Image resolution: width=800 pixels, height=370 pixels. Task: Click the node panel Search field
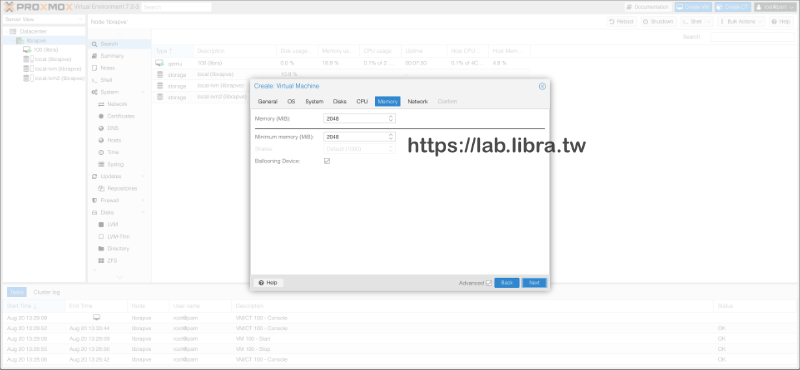click(752, 37)
